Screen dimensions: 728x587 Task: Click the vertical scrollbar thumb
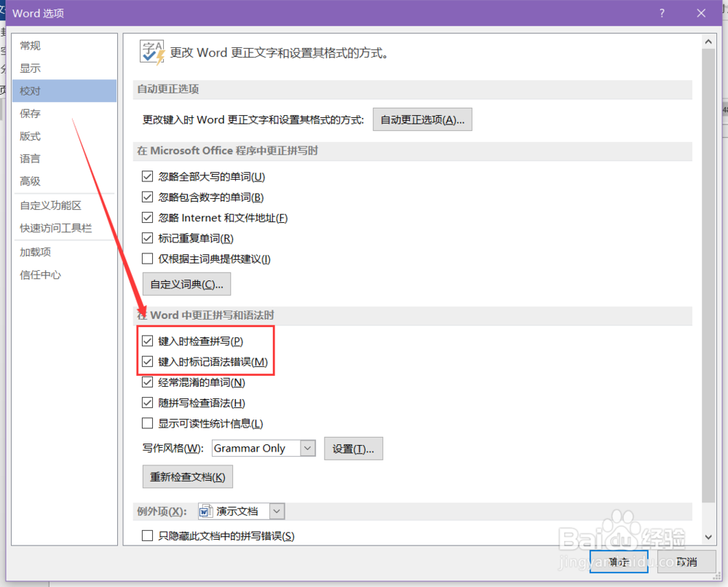(708, 275)
